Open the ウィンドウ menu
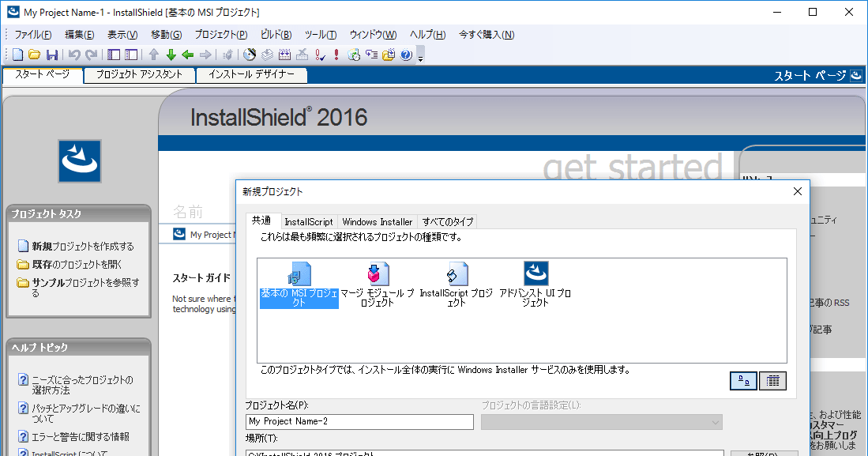Viewport: 868px width, 456px height. point(373,34)
